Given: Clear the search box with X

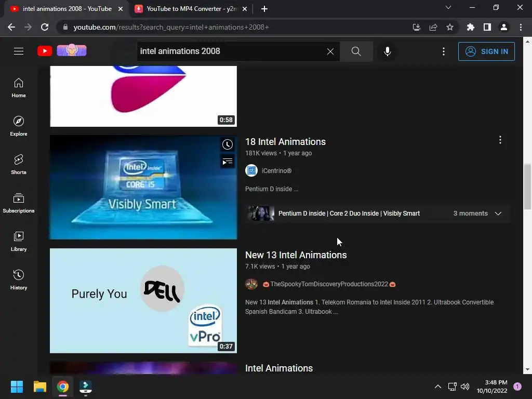Looking at the screenshot, I should click(330, 51).
